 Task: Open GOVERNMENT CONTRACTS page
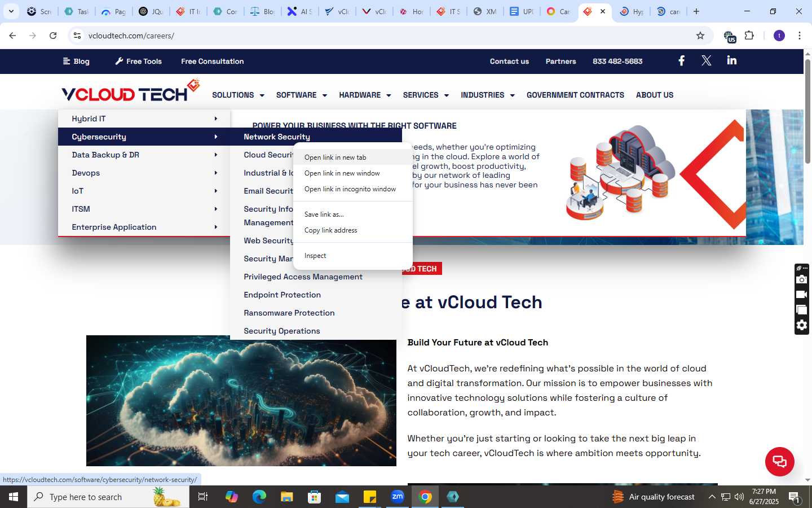pyautogui.click(x=575, y=95)
